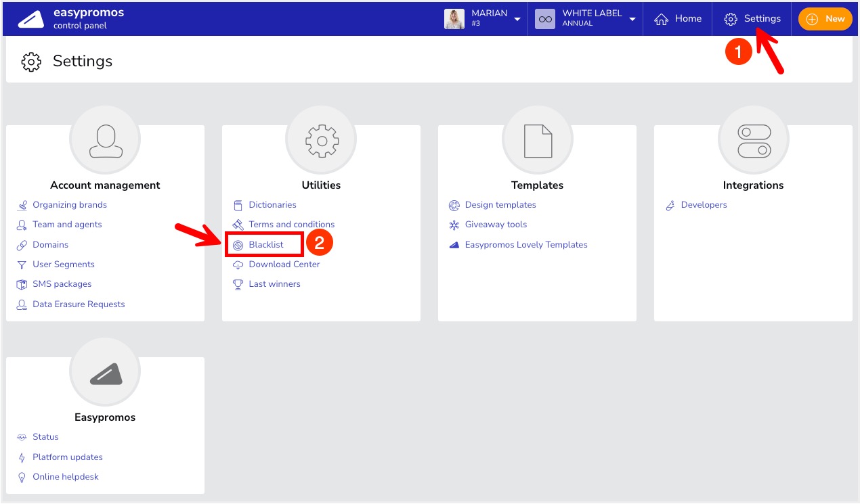Click the gear icon beside Settings heading
Screen dimensions: 860x504
point(31,62)
